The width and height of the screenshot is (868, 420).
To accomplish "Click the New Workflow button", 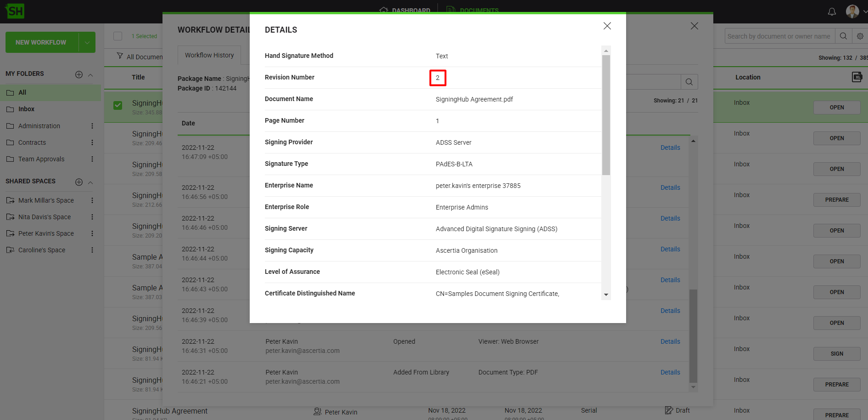I will (x=41, y=42).
